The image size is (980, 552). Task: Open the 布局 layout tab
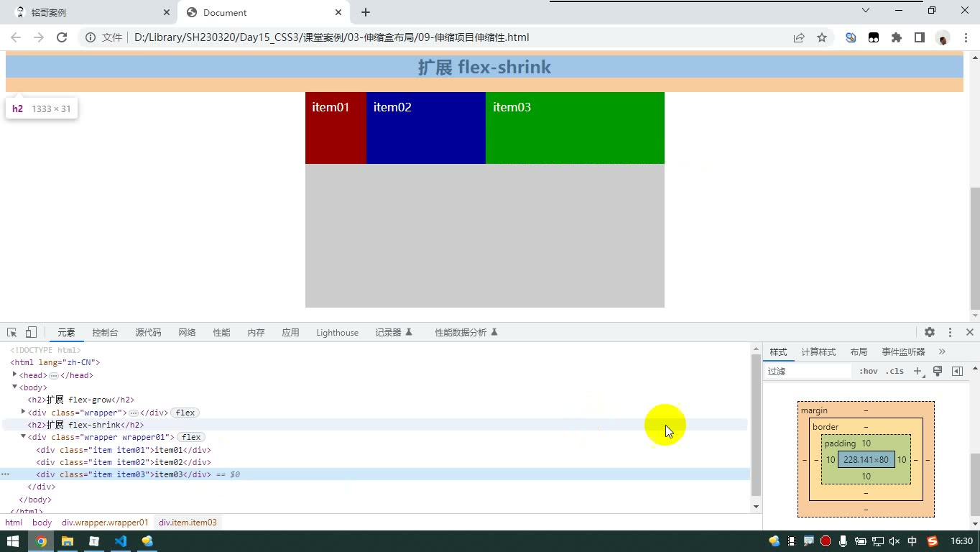pyautogui.click(x=859, y=352)
